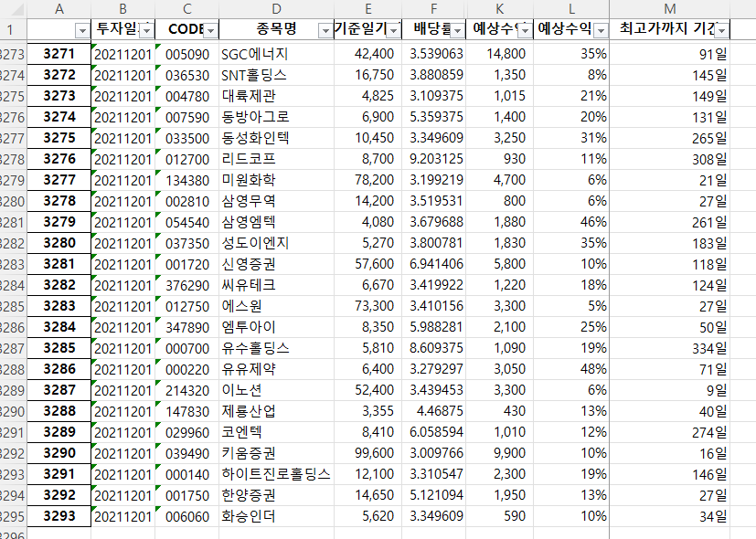The height and width of the screenshot is (539, 756).
Task: Click cell 키움증권
Action: [276, 453]
